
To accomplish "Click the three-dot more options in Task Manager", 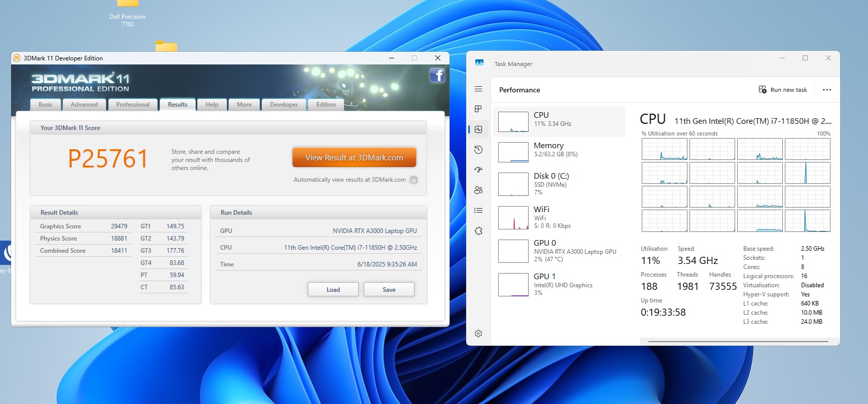I will [x=827, y=90].
